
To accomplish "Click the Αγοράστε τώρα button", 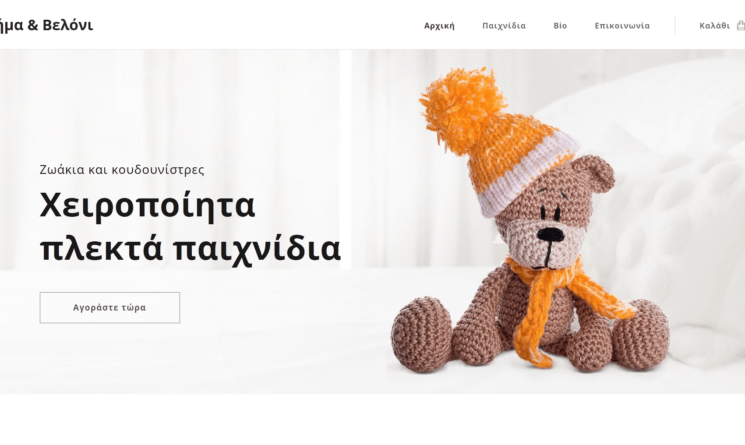I will tap(110, 308).
